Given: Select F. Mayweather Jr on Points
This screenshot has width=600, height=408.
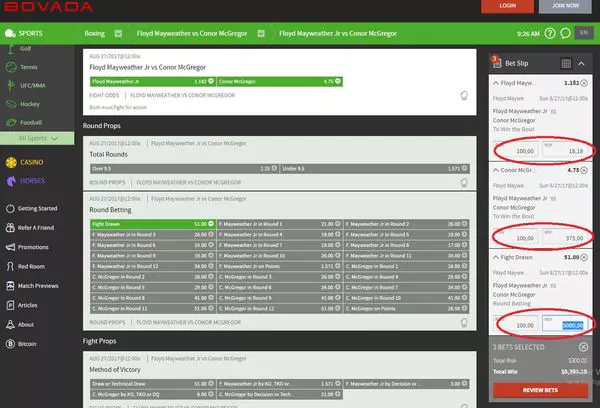Looking at the screenshot, I should click(x=279, y=266).
